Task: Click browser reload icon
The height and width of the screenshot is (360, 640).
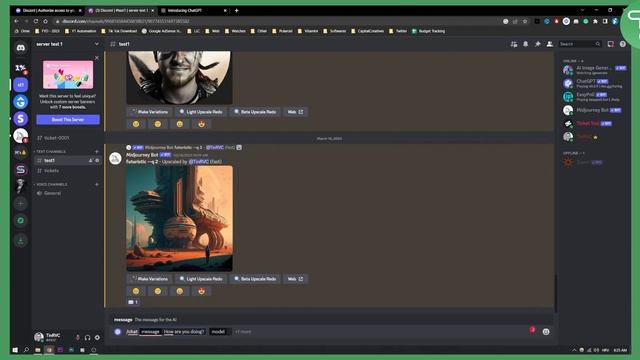Action: tap(36, 21)
